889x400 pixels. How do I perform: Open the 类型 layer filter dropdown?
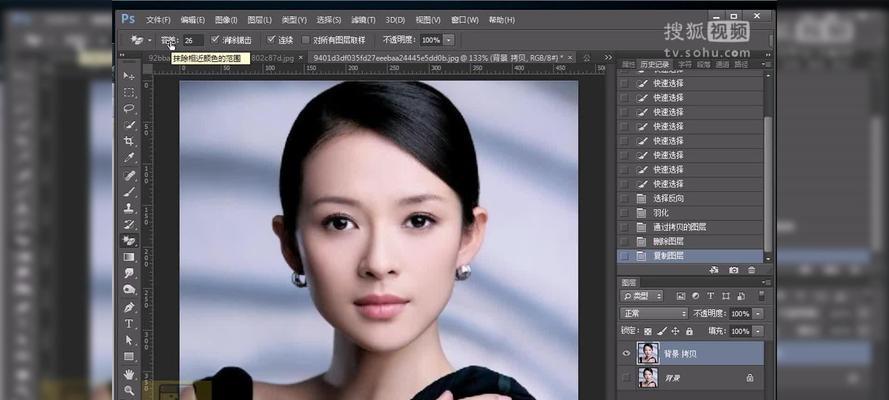click(x=642, y=296)
